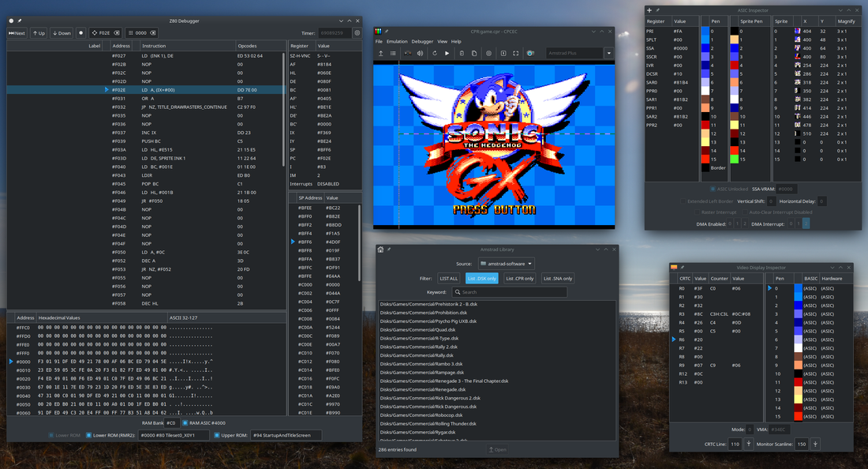Click the LIST ALL filter button
Screen dimensions: 868x469
pos(448,279)
